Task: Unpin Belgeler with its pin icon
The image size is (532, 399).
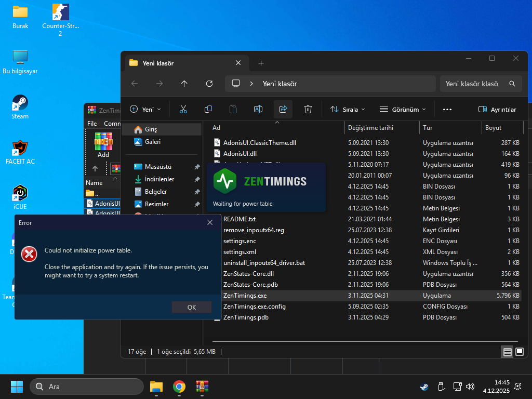Action: [x=197, y=192]
